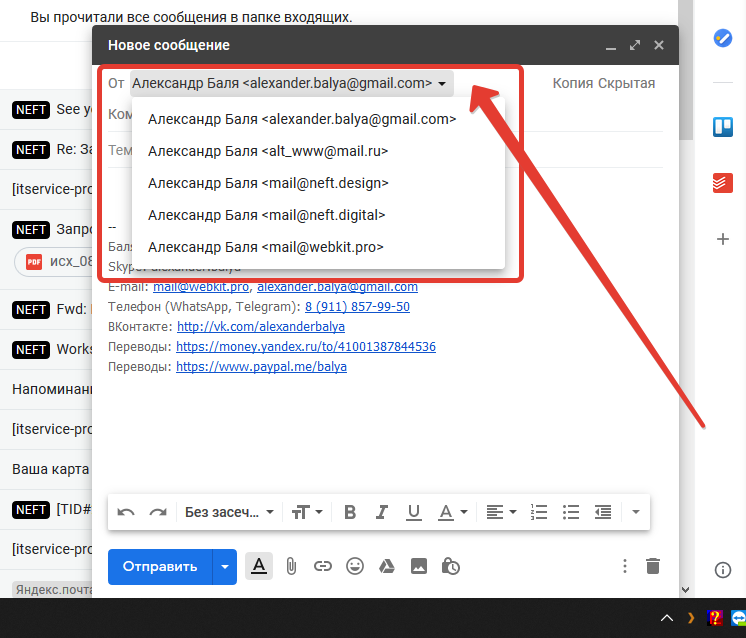Attach a file with the paperclip icon
Image resolution: width=746 pixels, height=638 pixels.
click(x=290, y=566)
